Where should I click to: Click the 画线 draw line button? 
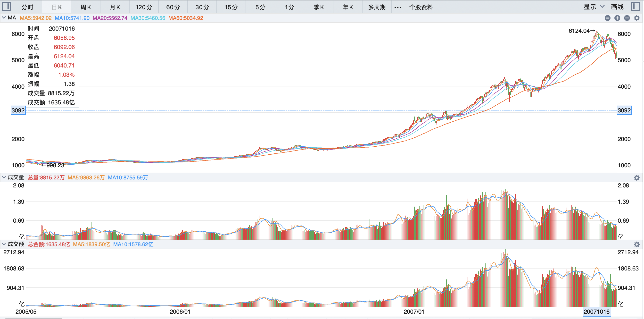617,7
